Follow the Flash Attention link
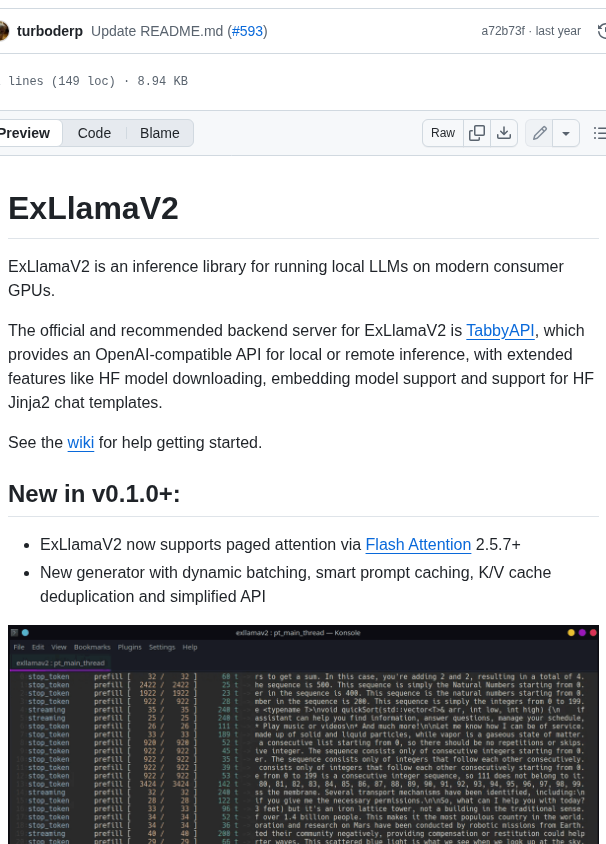The image size is (606, 844). [x=418, y=545]
